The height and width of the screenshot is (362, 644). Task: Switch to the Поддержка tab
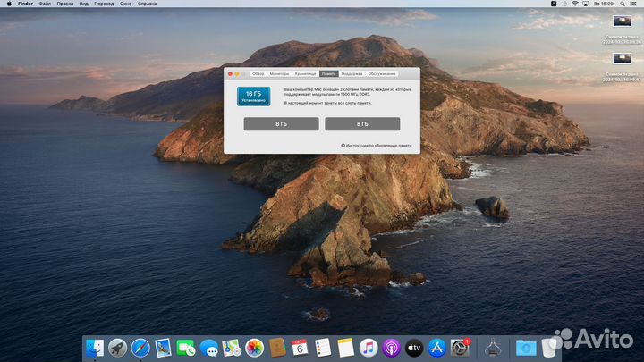click(352, 74)
